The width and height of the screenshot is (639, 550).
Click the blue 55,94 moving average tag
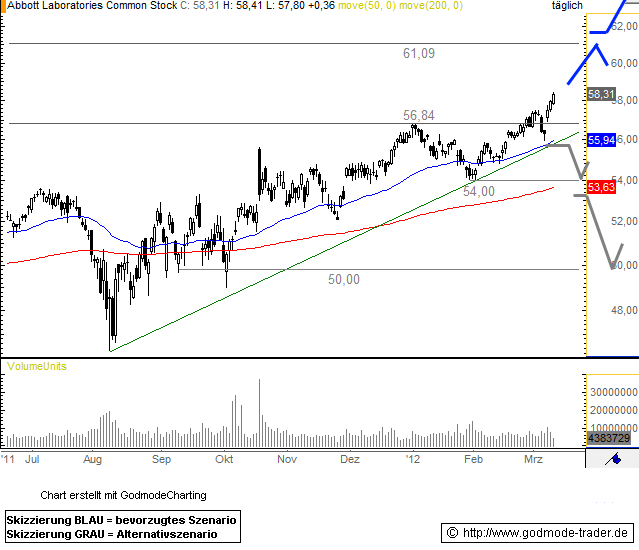click(x=601, y=141)
